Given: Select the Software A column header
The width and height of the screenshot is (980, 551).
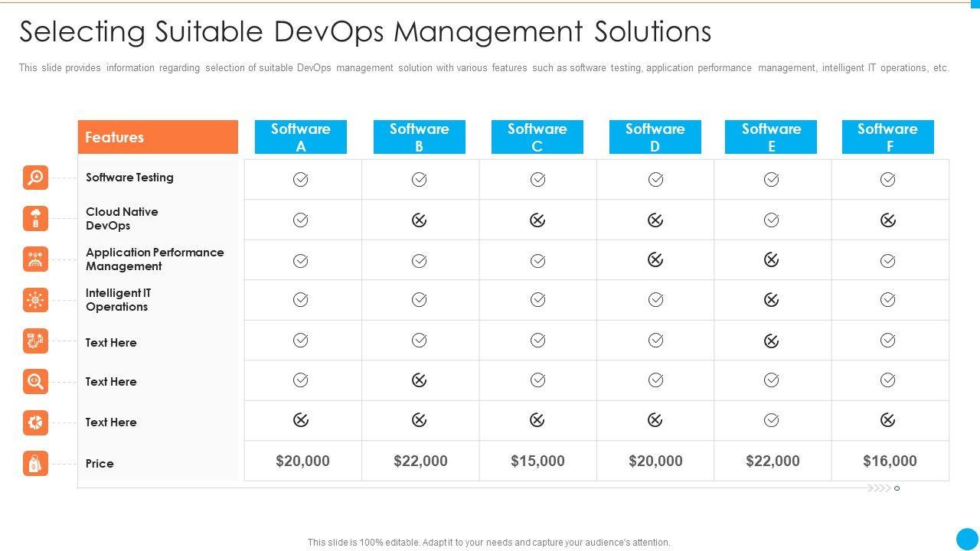Looking at the screenshot, I should point(301,137).
